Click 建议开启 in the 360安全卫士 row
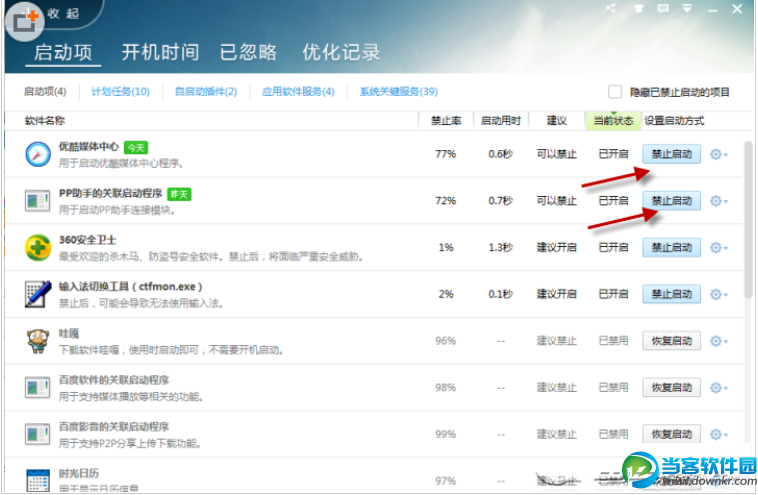Image resolution: width=758 pixels, height=495 pixels. pyautogui.click(x=556, y=248)
